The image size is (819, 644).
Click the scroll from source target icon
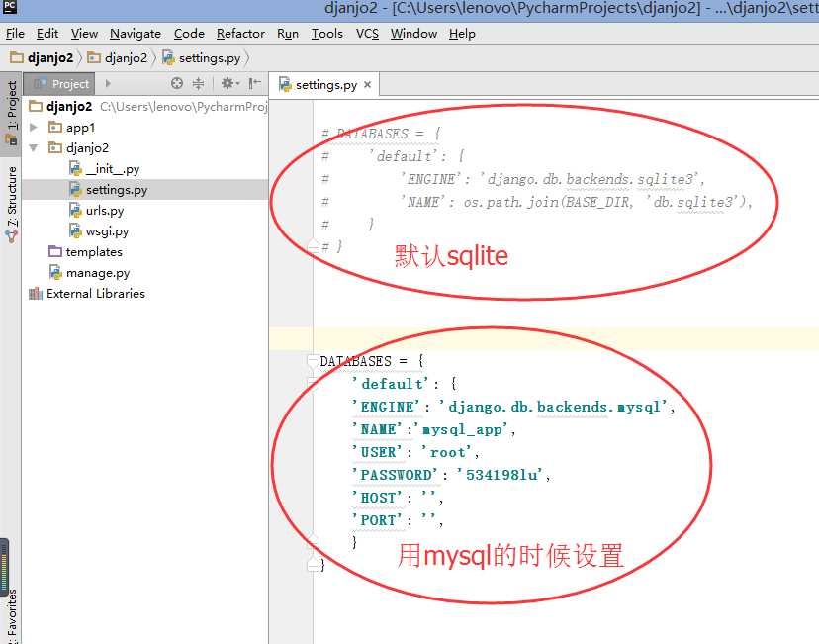pos(177,83)
